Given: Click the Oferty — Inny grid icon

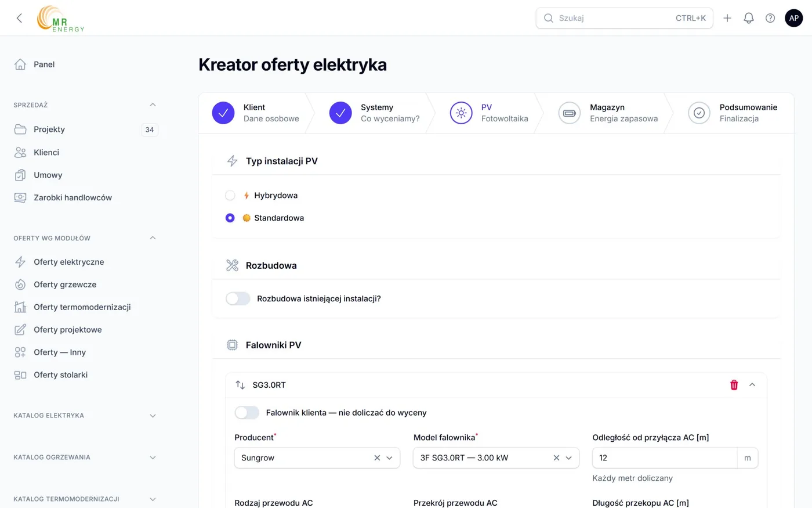Looking at the screenshot, I should coord(20,352).
